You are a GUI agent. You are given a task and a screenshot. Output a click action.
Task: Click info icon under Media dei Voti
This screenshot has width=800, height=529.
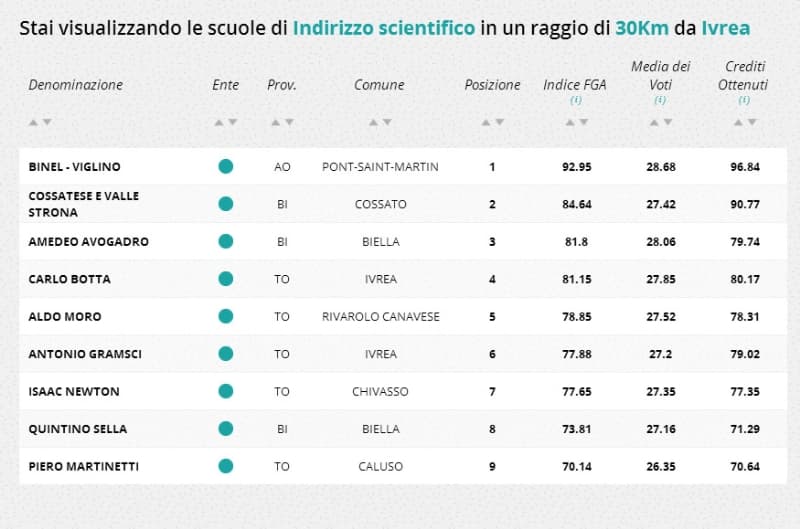660,101
